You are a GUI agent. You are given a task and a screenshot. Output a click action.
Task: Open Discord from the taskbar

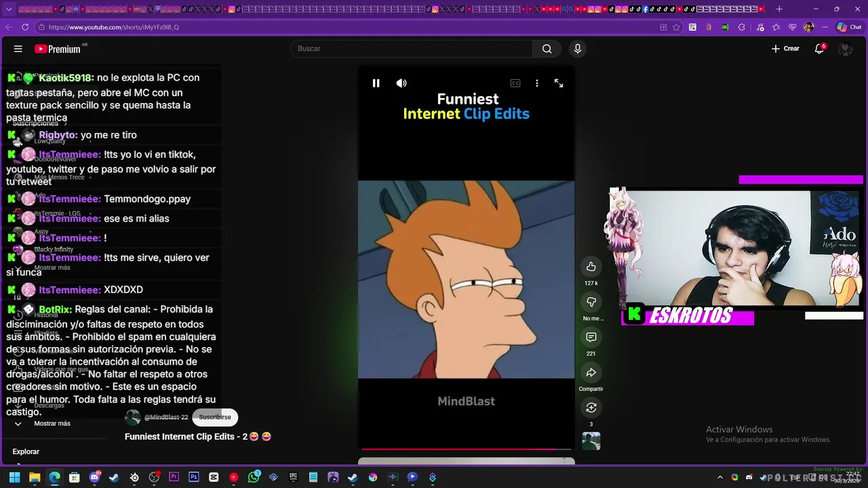coord(94,478)
